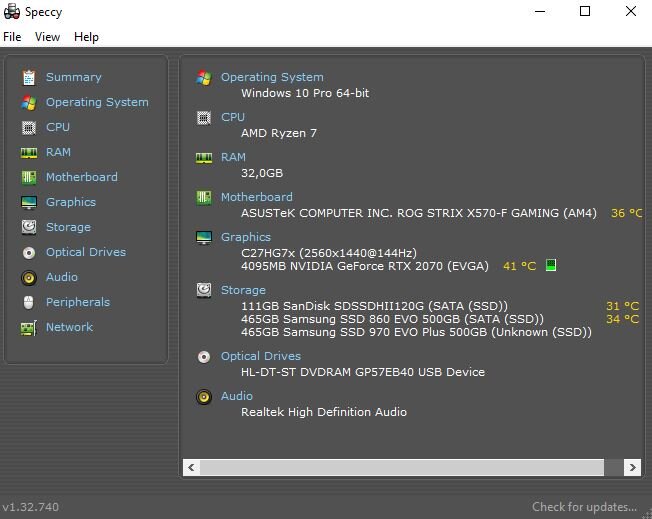This screenshot has height=519, width=652.
Task: Click the Audio speaker icon in sidebar
Action: [x=29, y=277]
